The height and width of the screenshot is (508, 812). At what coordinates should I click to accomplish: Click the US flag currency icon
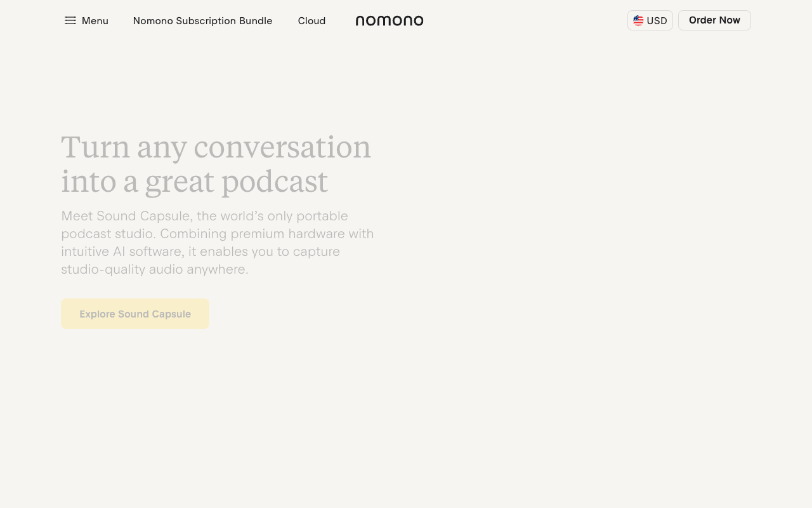pos(638,20)
